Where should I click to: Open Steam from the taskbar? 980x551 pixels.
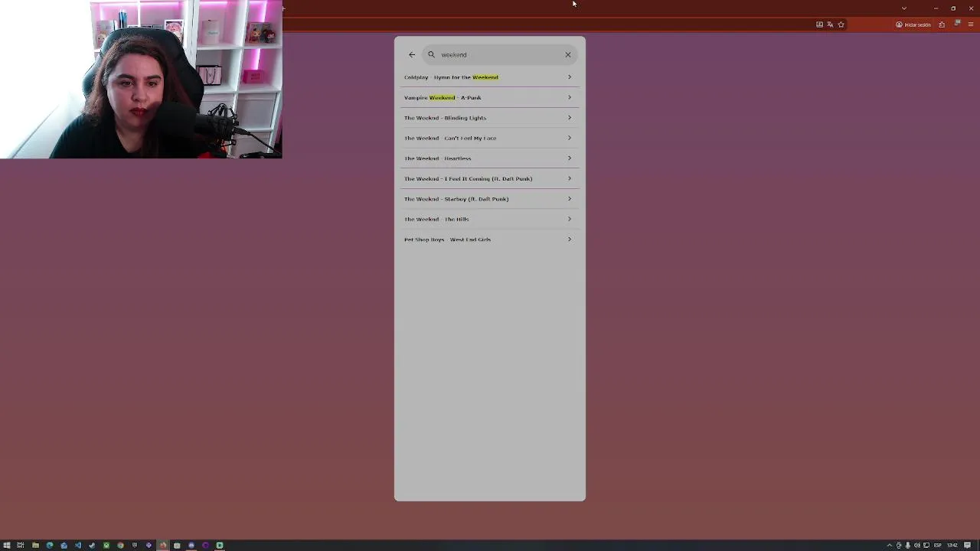coord(92,546)
